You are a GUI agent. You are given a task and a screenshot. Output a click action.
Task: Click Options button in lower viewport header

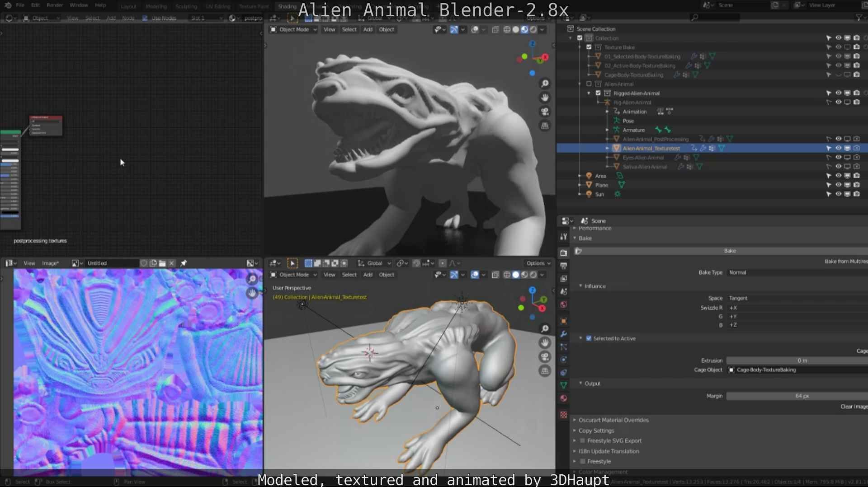point(538,263)
